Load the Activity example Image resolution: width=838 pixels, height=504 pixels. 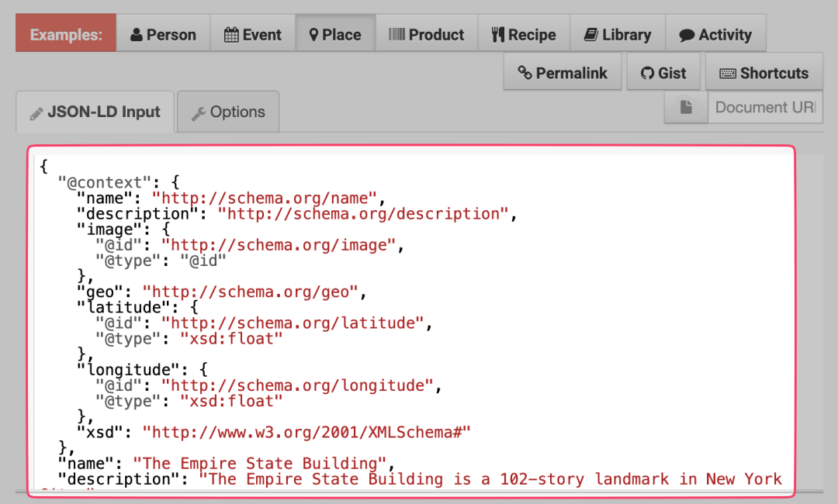click(x=715, y=33)
